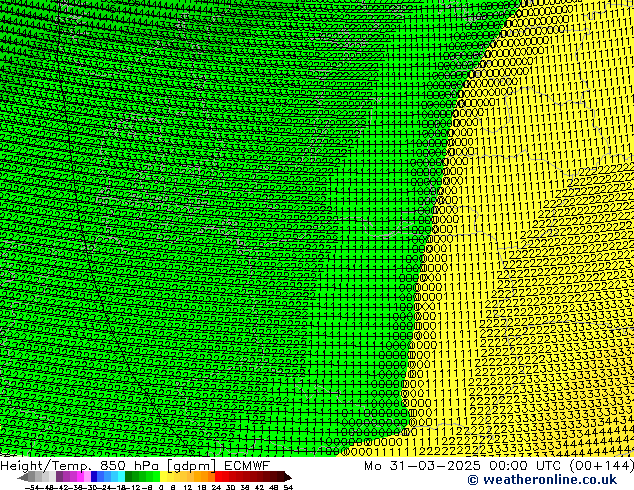Click the Height/Temp. 850 hPa ECMWF title
The image size is (634, 490).
coord(135,466)
